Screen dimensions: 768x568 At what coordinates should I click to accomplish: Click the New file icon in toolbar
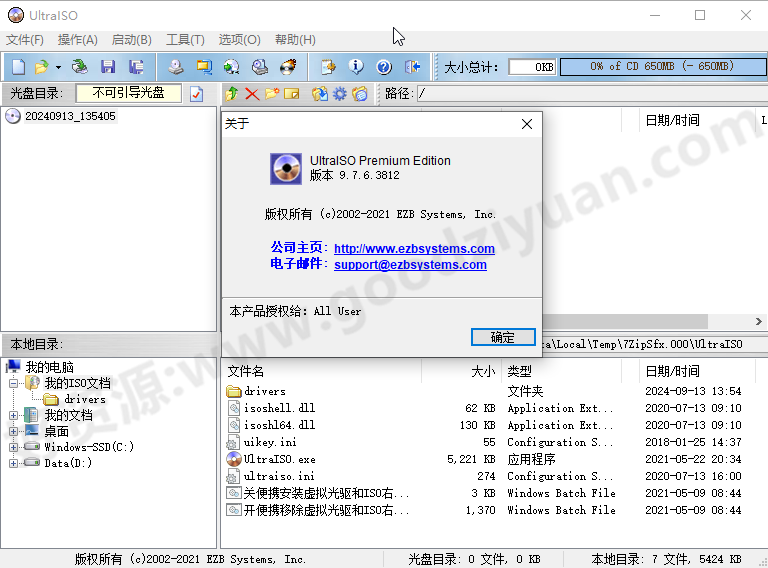(19, 67)
